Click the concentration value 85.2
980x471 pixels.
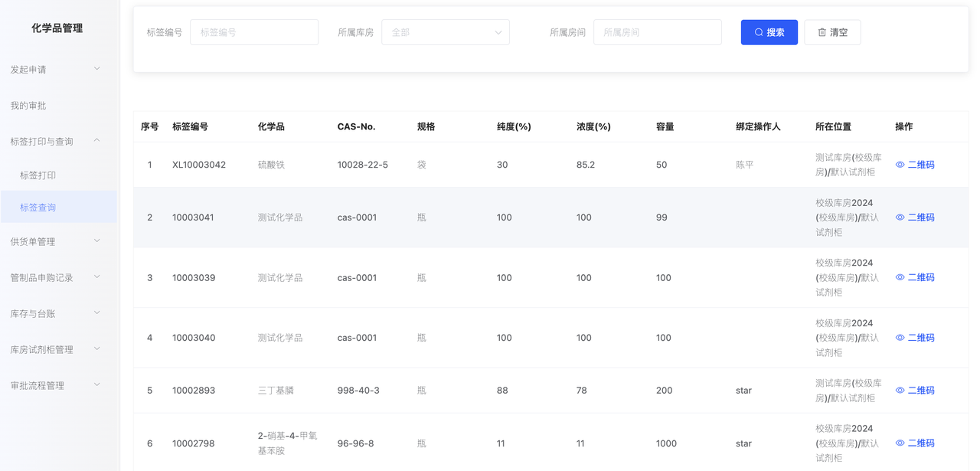point(586,165)
